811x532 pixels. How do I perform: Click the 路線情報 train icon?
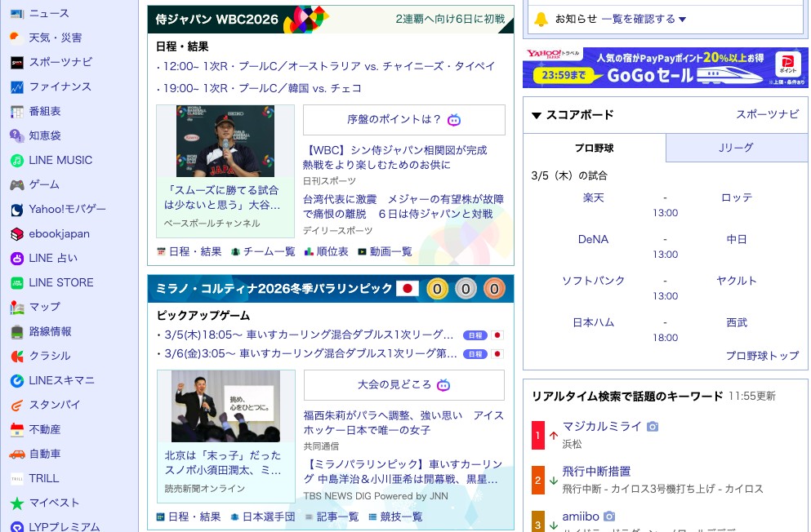[x=16, y=332]
